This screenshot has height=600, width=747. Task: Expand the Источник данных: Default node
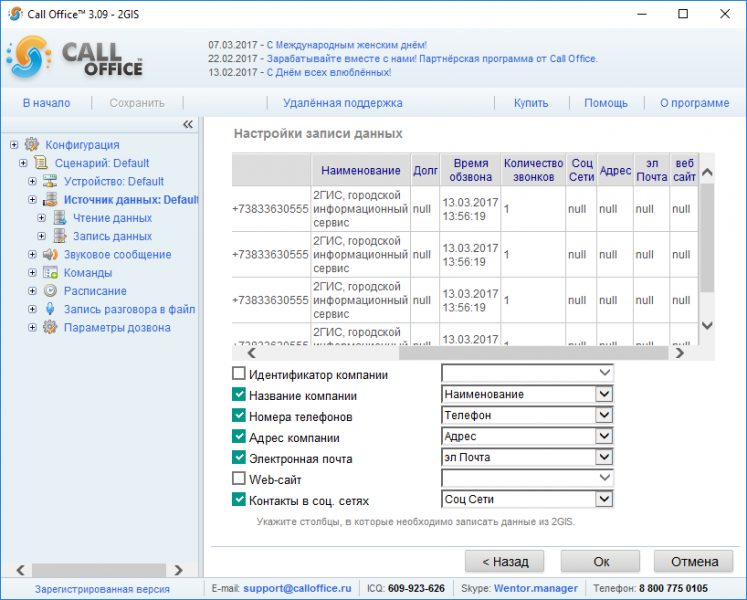pos(32,200)
